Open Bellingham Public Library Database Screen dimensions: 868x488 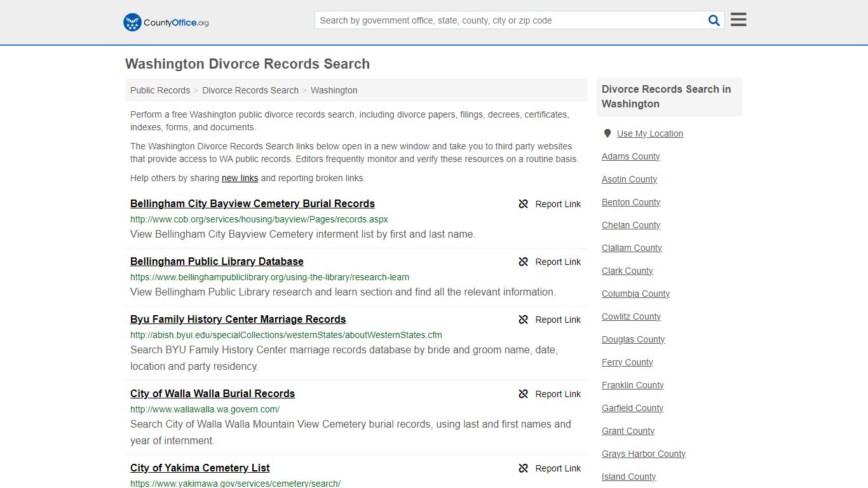tap(217, 261)
